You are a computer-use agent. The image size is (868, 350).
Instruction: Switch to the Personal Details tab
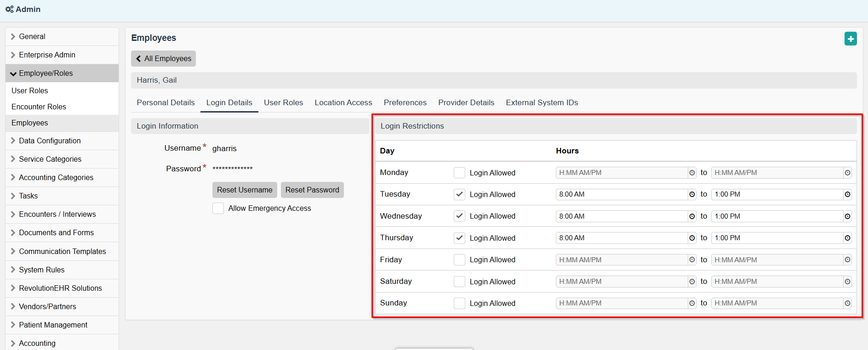[x=166, y=103]
